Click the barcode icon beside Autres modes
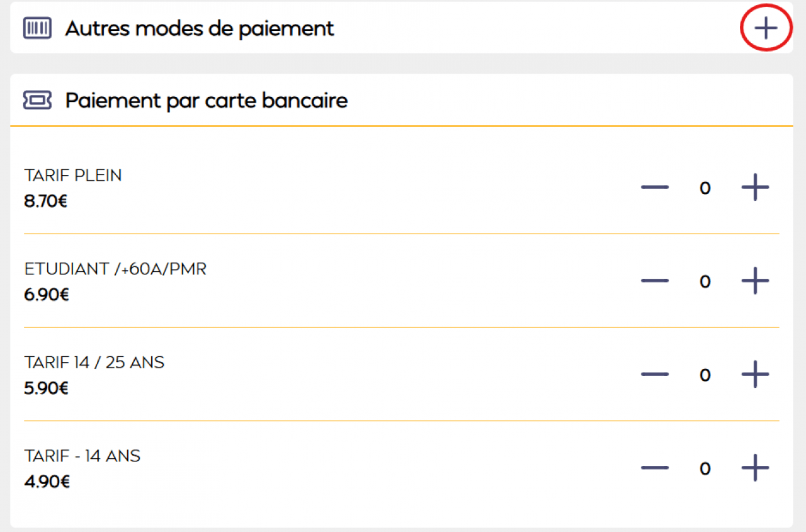The height and width of the screenshot is (532, 806). click(x=37, y=28)
